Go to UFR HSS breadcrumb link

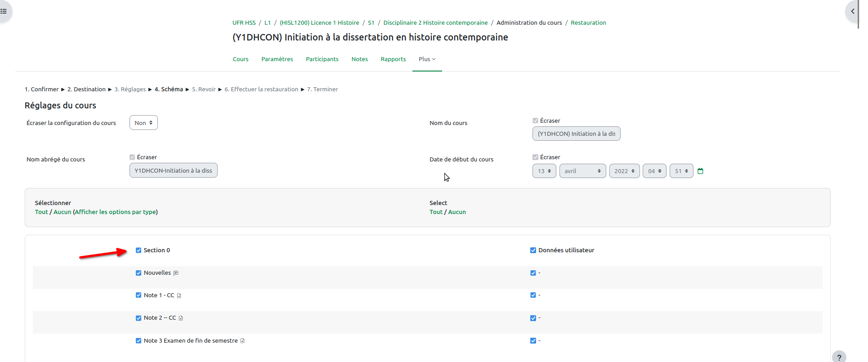244,23
